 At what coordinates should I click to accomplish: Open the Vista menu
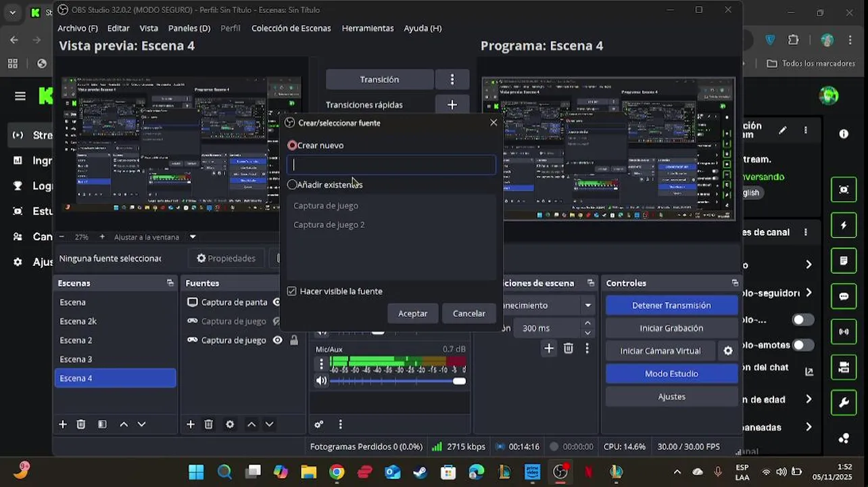coord(149,28)
